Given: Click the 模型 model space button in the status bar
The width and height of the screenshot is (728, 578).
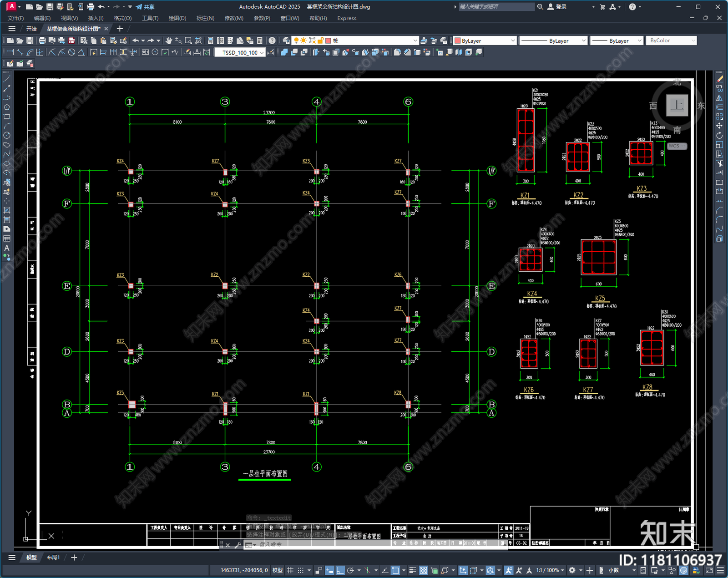Looking at the screenshot, I should point(278,570).
